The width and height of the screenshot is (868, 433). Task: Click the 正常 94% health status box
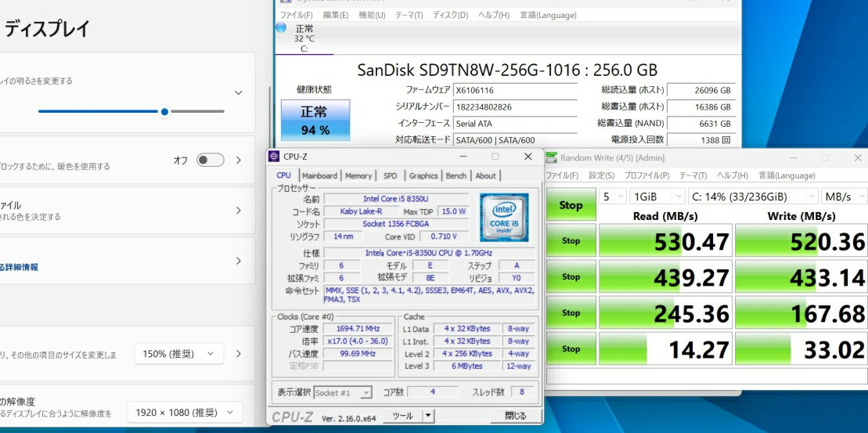(x=315, y=120)
